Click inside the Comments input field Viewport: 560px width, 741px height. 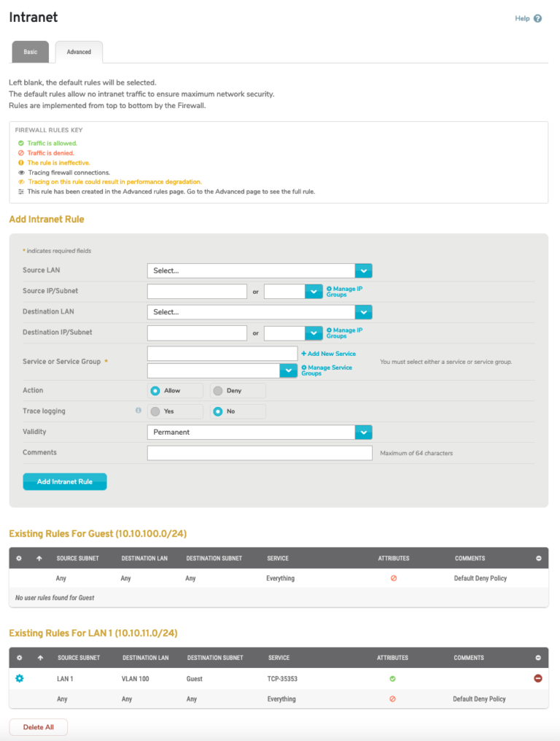pyautogui.click(x=259, y=452)
